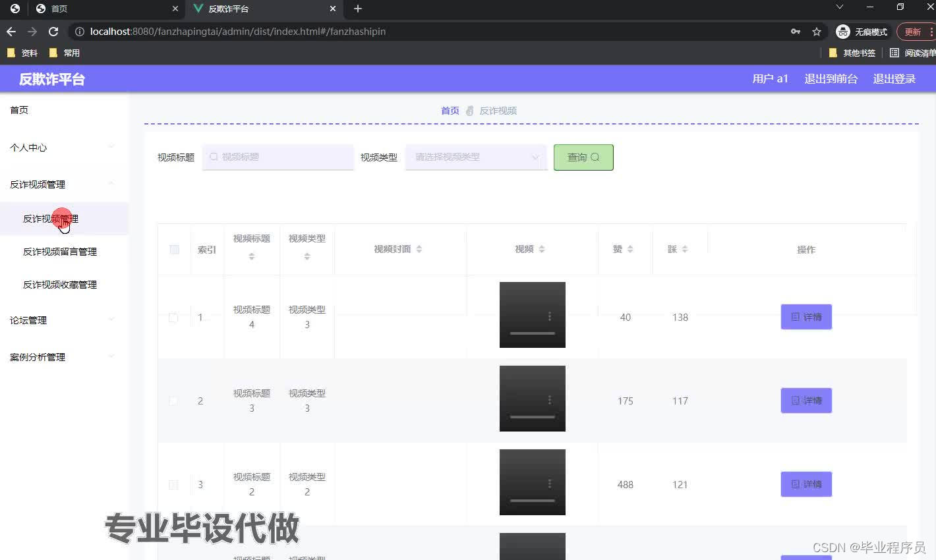Check the checkbox for row 1
Image resolution: width=936 pixels, height=560 pixels.
point(173,318)
